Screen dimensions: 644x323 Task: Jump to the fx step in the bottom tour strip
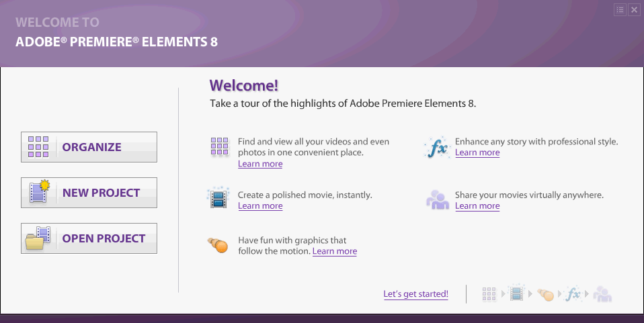pos(573,293)
